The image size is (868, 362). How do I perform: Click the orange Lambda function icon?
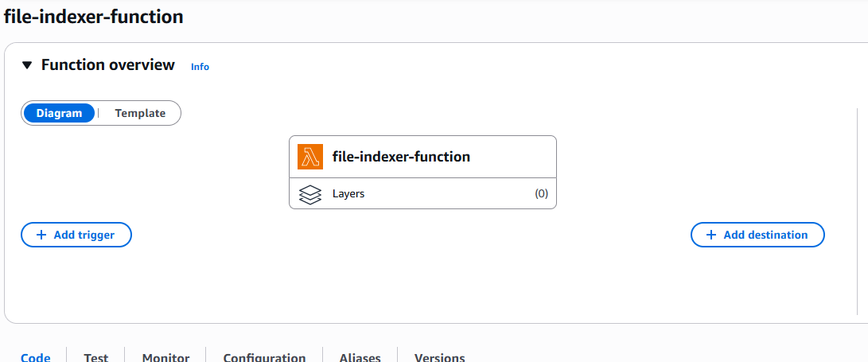click(310, 157)
